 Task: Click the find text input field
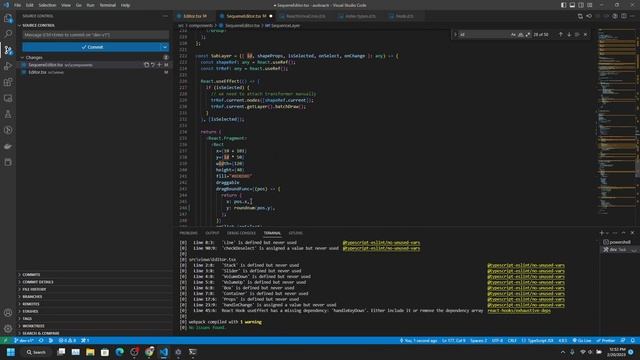[484, 35]
